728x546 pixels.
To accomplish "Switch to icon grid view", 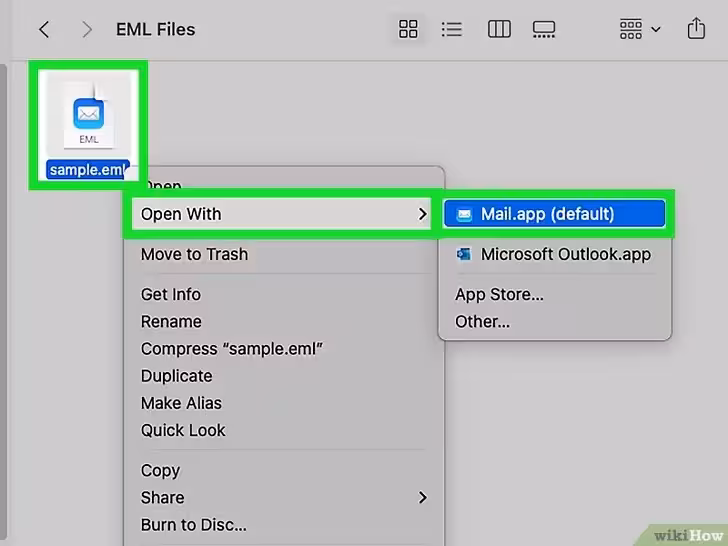I will (408, 29).
